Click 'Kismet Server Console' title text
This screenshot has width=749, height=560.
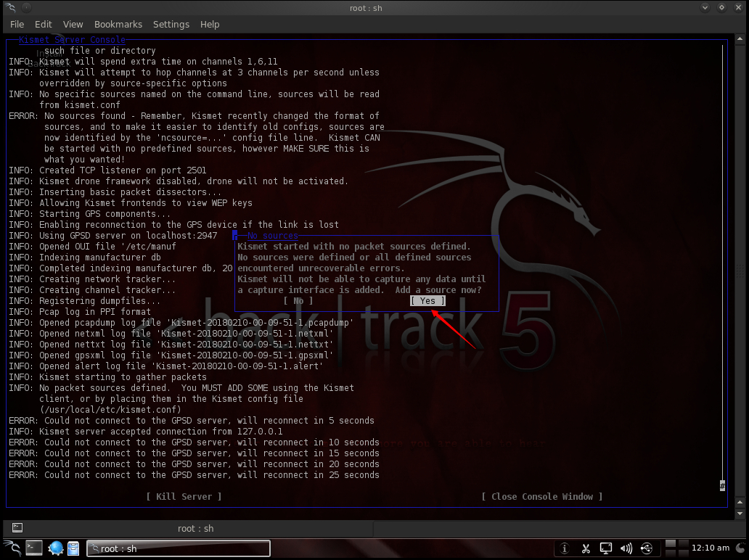click(x=72, y=40)
